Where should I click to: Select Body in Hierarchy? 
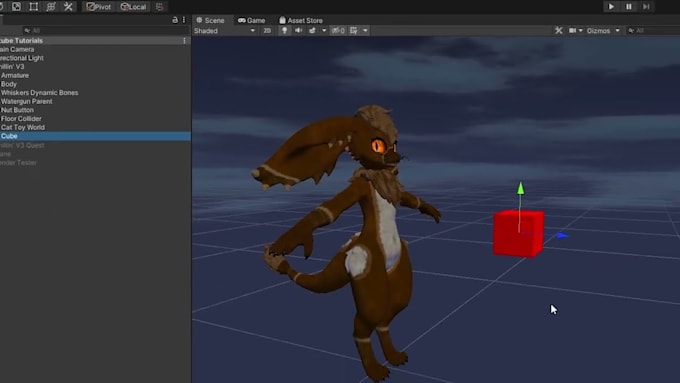(9, 84)
